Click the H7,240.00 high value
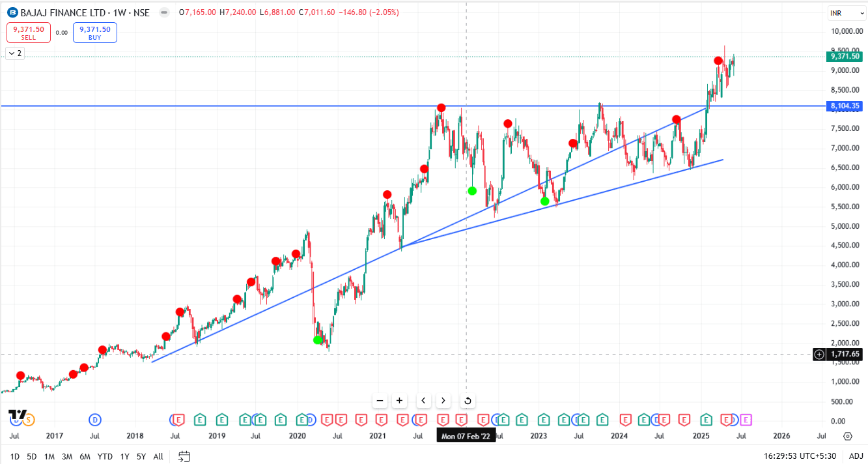Screen dimensions: 868x464 coord(238,12)
